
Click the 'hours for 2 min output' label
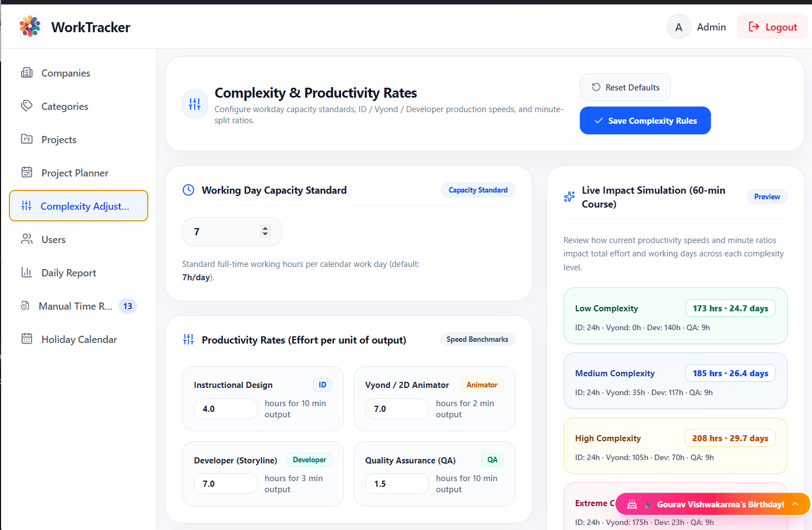[465, 408]
